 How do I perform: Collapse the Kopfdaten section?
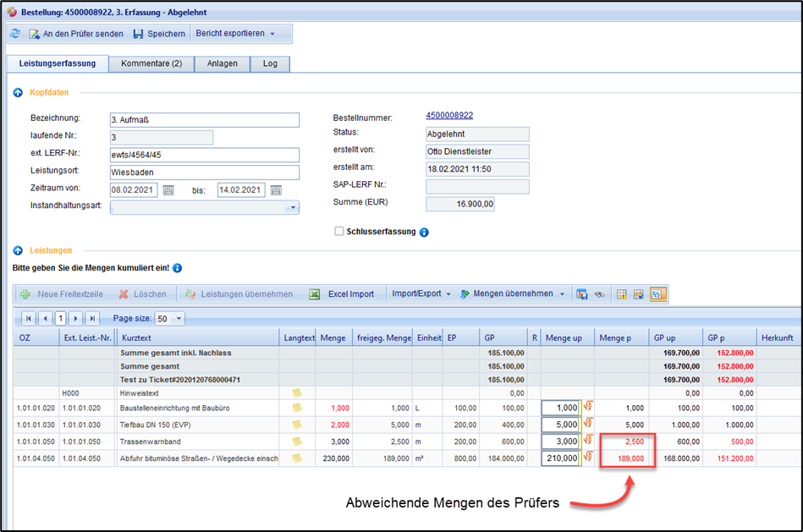[18, 92]
